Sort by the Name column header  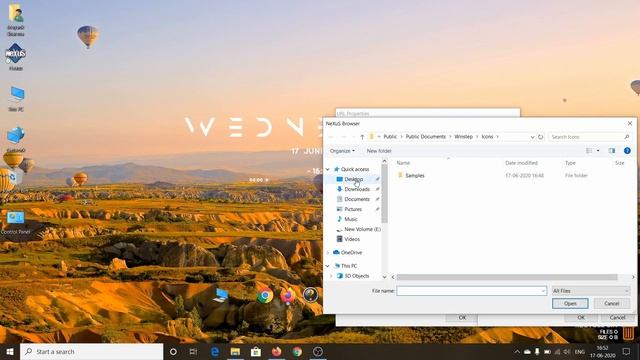tap(403, 163)
